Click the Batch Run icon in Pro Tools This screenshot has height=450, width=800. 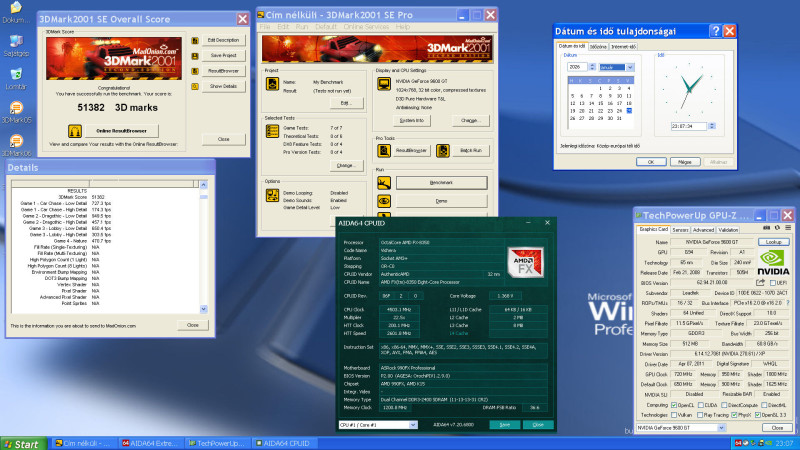[442, 151]
